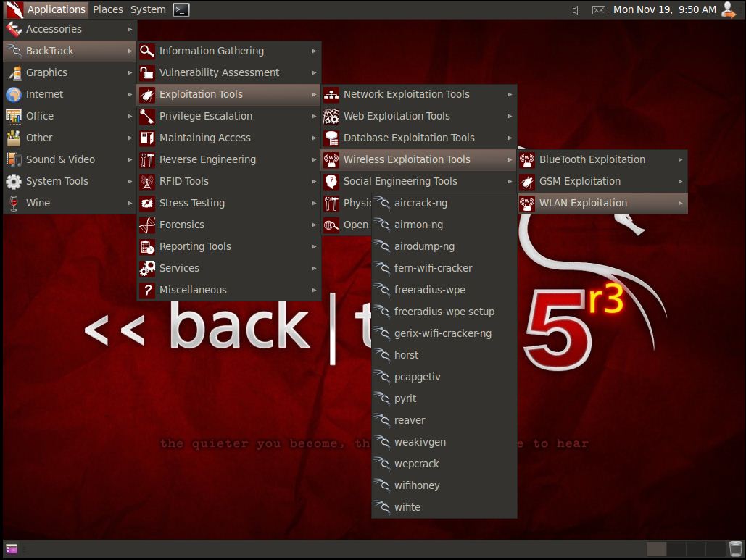This screenshot has width=746, height=560.
Task: Click show desktop icon in bottom panel
Action: [x=12, y=549]
